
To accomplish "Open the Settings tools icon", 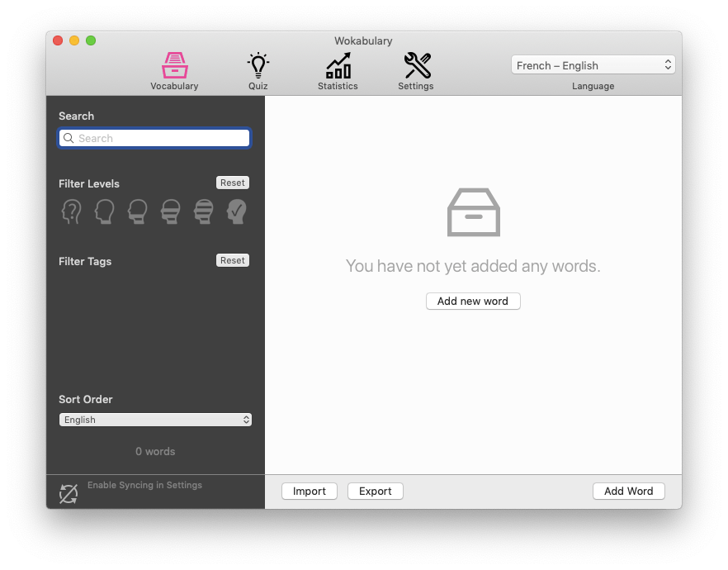I will [x=417, y=65].
